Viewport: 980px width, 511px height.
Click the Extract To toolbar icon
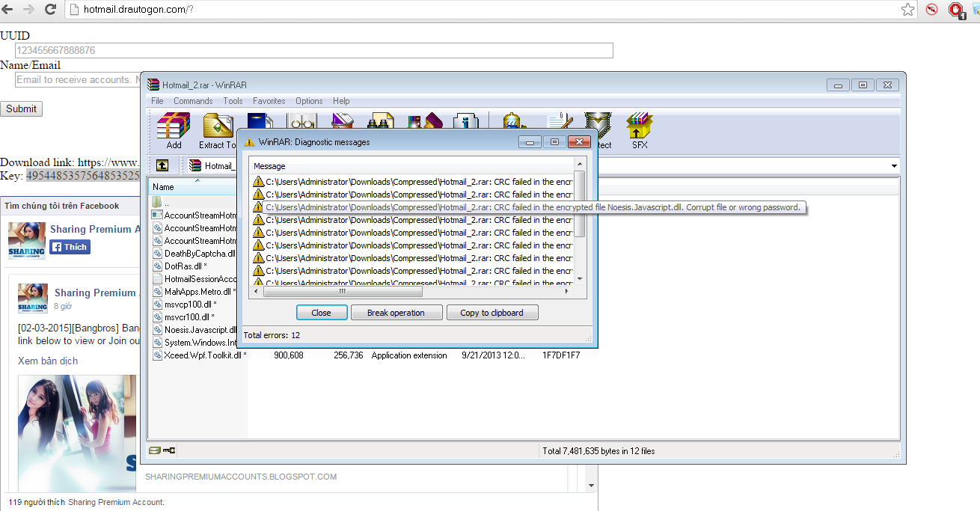218,130
